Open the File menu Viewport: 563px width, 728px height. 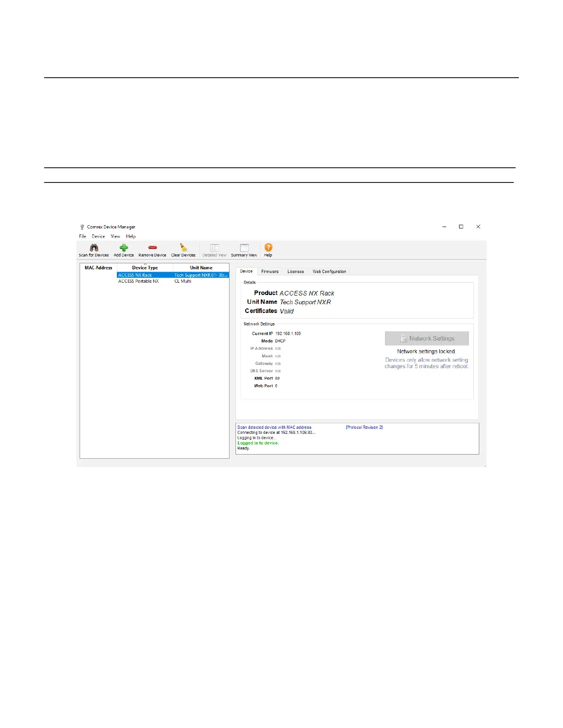click(x=83, y=236)
